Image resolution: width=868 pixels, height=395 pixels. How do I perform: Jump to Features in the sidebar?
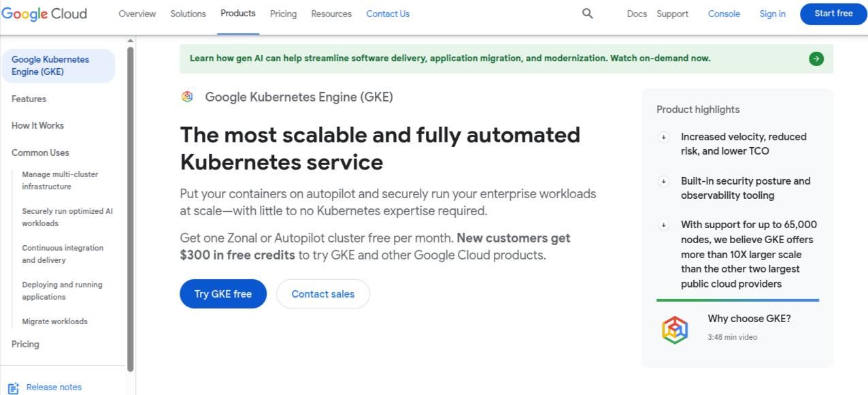[x=29, y=99]
